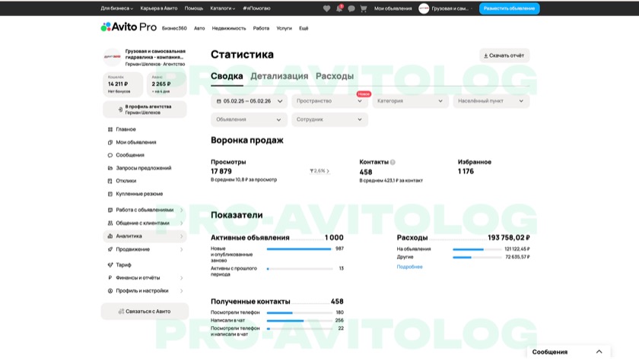Viewport: 639px width, 364px height.
Task: Open Услуги in the header menu
Action: [x=284, y=29]
